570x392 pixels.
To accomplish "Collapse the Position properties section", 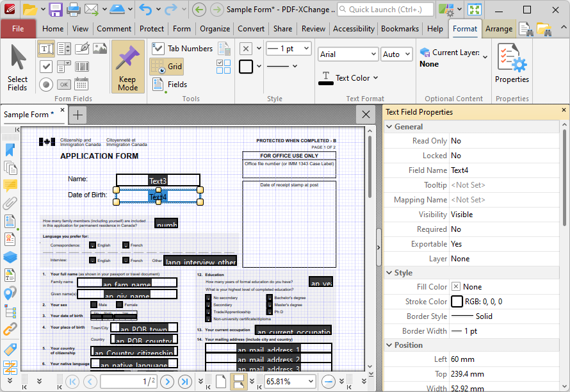I will (389, 345).
